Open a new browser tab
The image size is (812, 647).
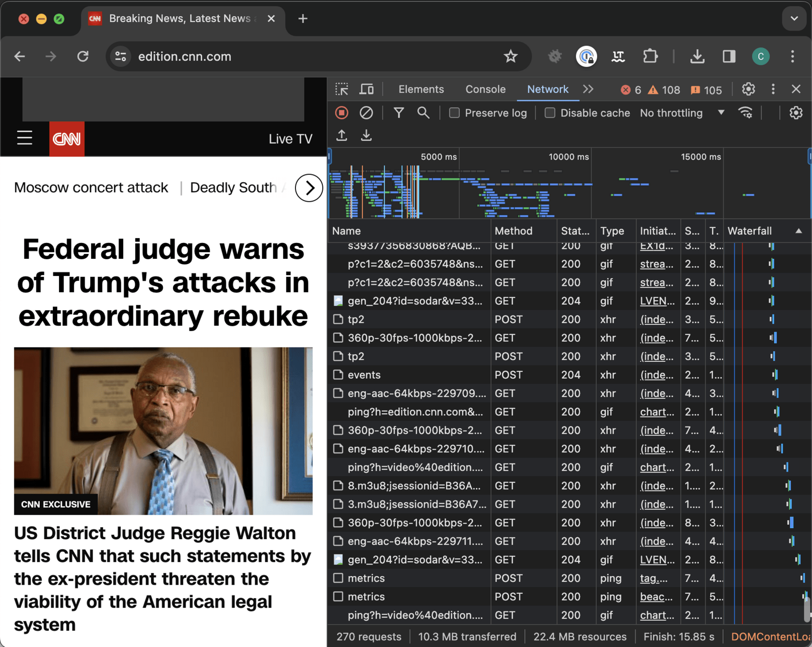[x=303, y=19]
